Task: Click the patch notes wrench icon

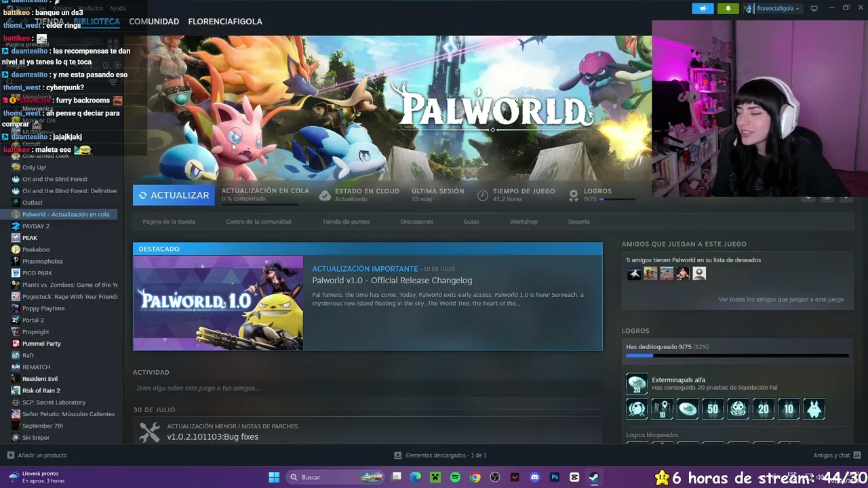Action: click(149, 432)
